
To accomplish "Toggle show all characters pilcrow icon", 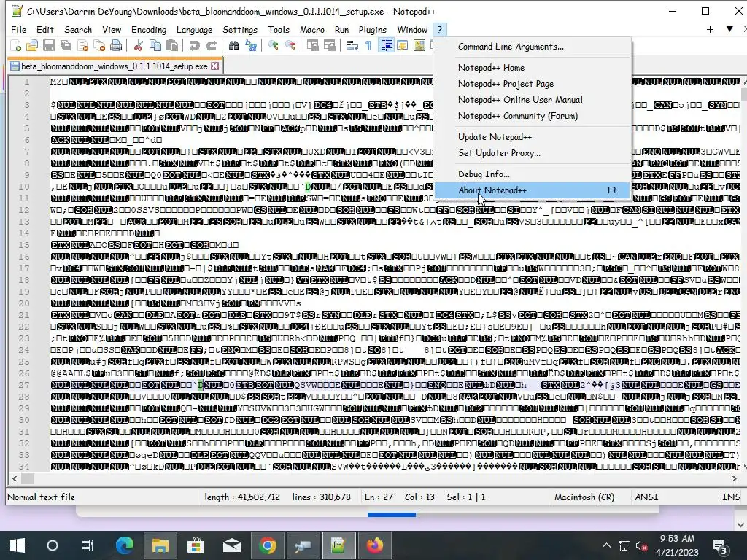I will coord(368,46).
